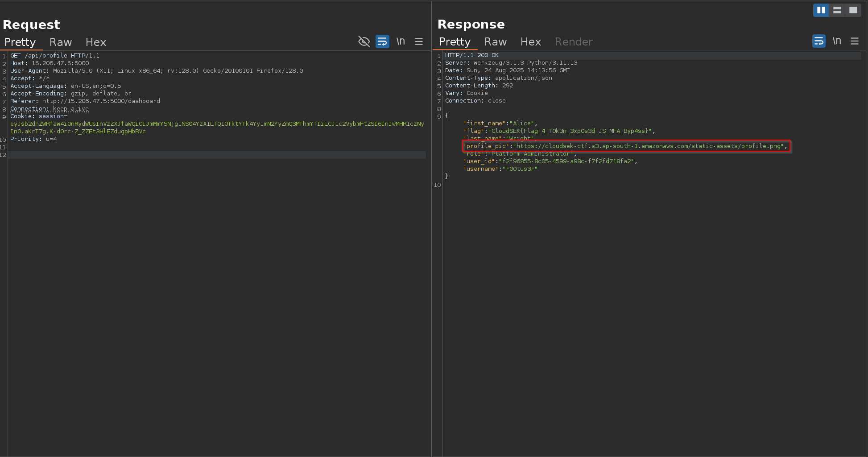This screenshot has width=868, height=457.
Task: Switch to Raw tab in Request
Action: [x=61, y=42]
